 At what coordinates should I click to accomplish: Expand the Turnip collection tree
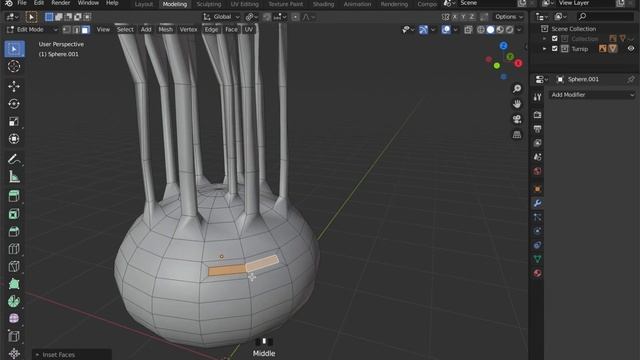544,49
